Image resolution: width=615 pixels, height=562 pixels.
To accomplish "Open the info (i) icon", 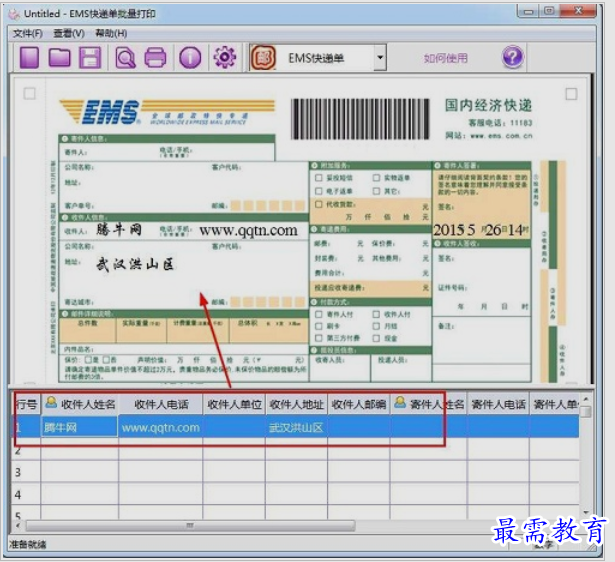I will pos(190,58).
